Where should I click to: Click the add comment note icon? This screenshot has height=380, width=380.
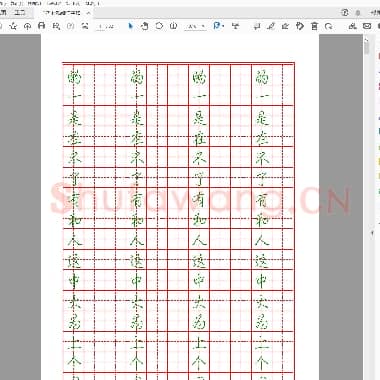(257, 26)
